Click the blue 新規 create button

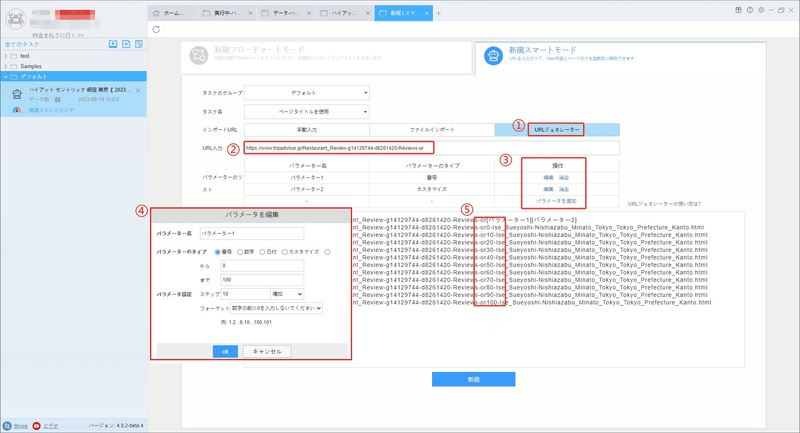pyautogui.click(x=473, y=379)
